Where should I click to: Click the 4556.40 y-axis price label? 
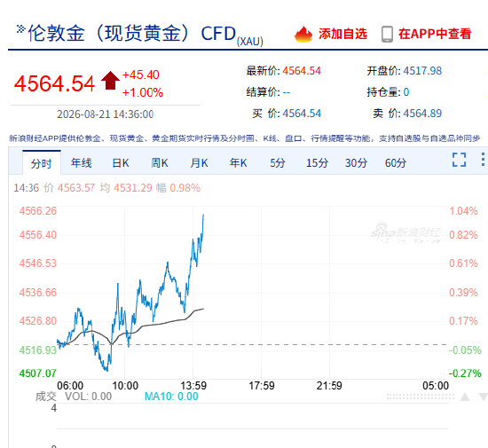pyautogui.click(x=38, y=235)
